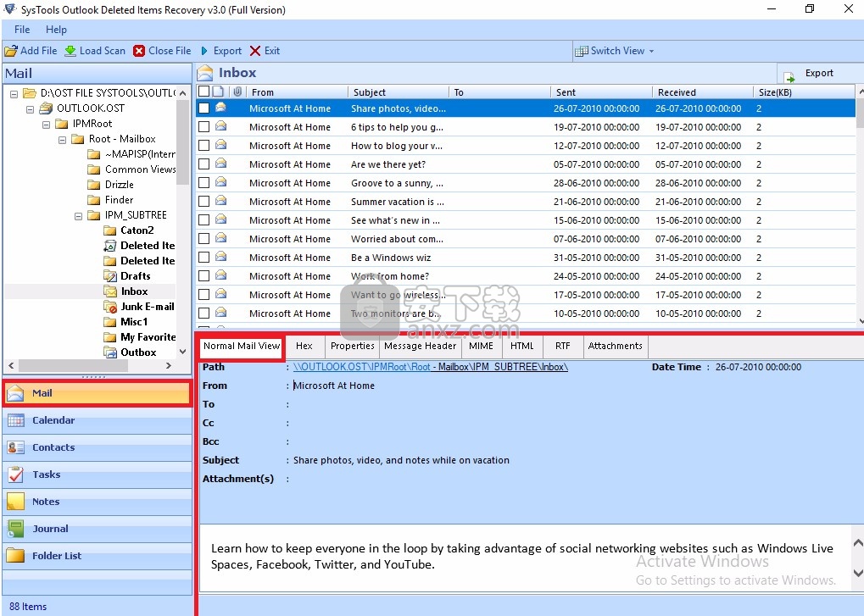Select the 'Two monitors are b...' email row

(x=526, y=314)
